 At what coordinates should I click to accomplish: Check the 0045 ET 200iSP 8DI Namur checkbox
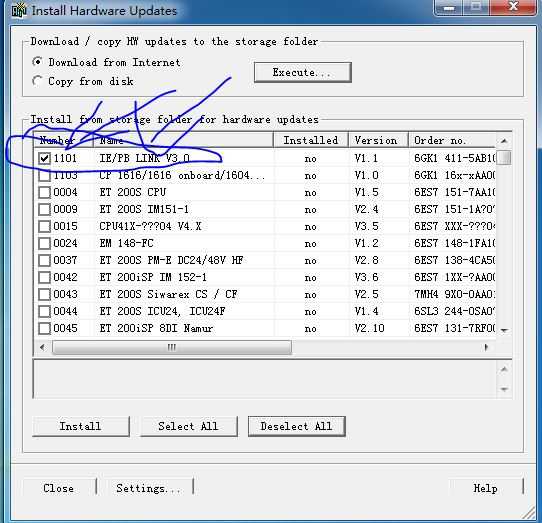(45, 328)
